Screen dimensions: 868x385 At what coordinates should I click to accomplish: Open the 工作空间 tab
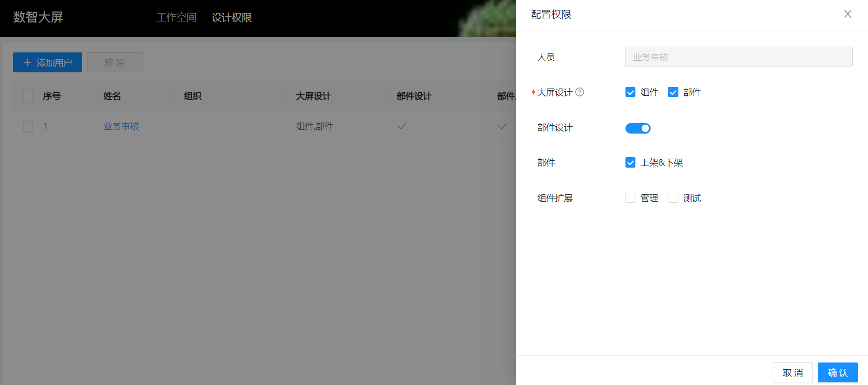click(x=176, y=17)
